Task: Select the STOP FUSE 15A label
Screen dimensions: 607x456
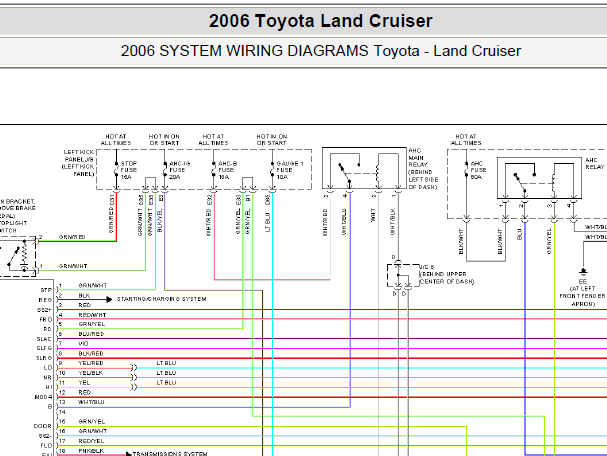Action: tap(129, 170)
